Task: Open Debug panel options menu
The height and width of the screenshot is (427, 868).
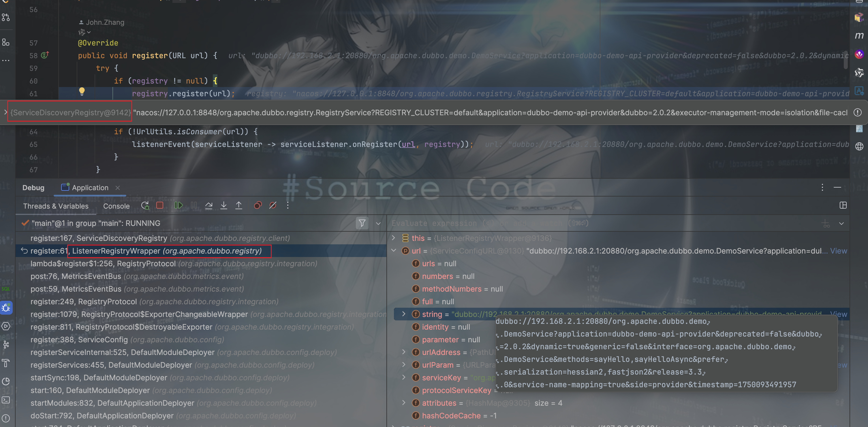Action: [x=822, y=187]
